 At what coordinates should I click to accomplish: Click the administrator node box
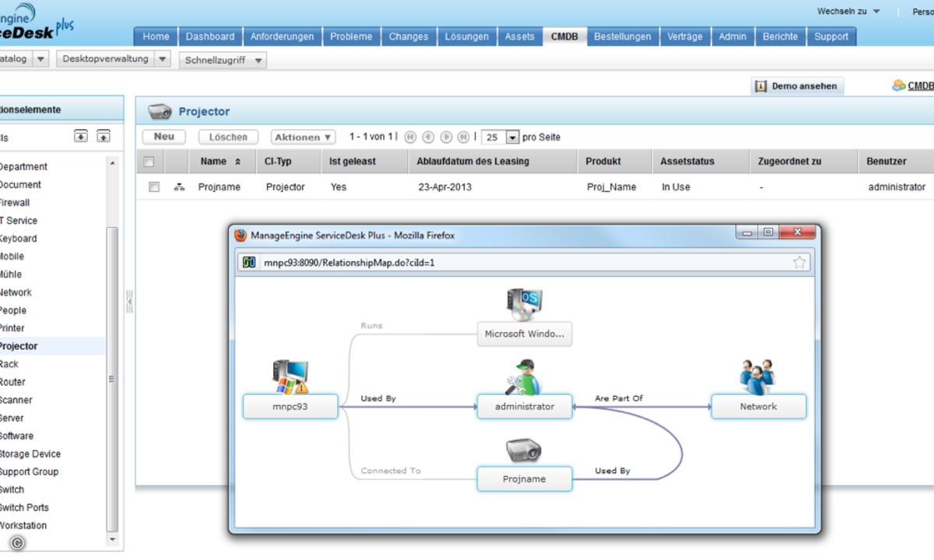tap(525, 407)
